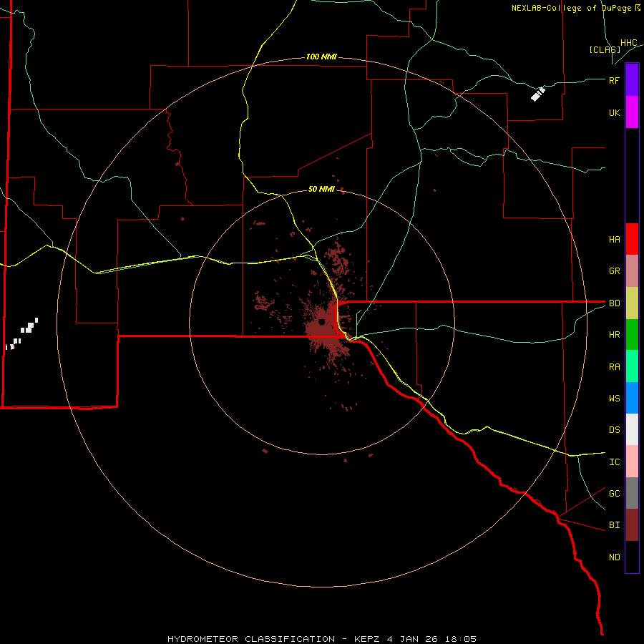Click the ND black legend swatch

pyautogui.click(x=632, y=557)
